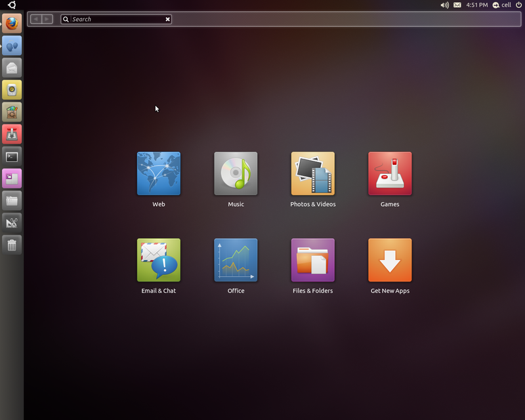Click the 4:51 PM clock
Viewport: 525px width, 420px height.
[477, 5]
